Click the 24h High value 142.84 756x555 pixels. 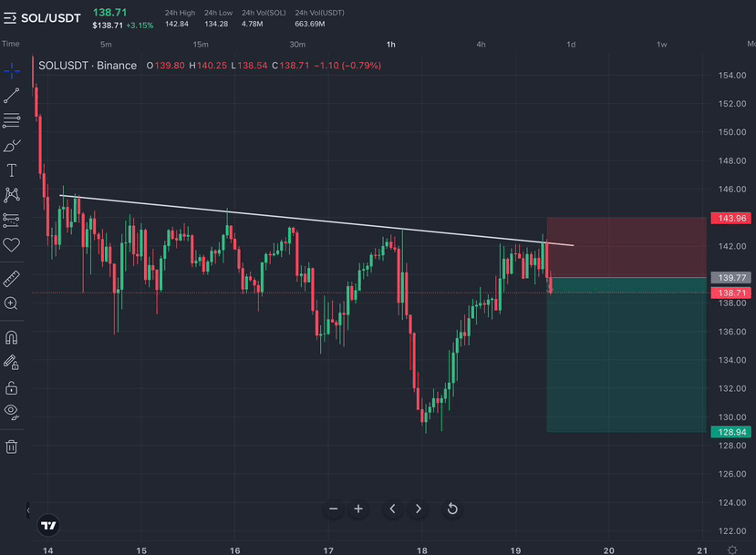(x=177, y=24)
